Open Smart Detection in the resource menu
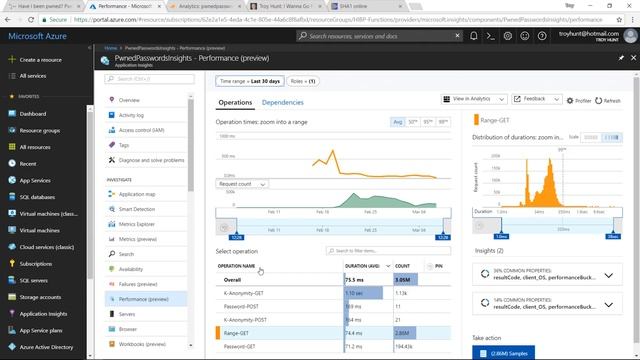 137,209
